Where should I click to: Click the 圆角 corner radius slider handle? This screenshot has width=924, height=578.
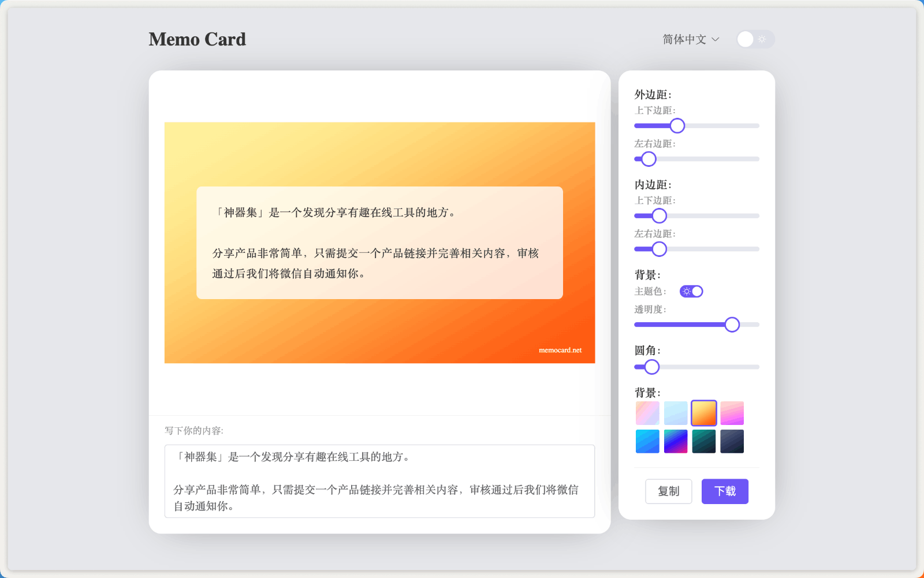point(652,367)
